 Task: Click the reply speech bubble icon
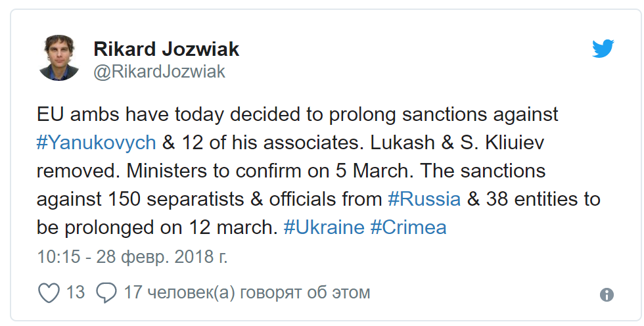click(x=106, y=292)
